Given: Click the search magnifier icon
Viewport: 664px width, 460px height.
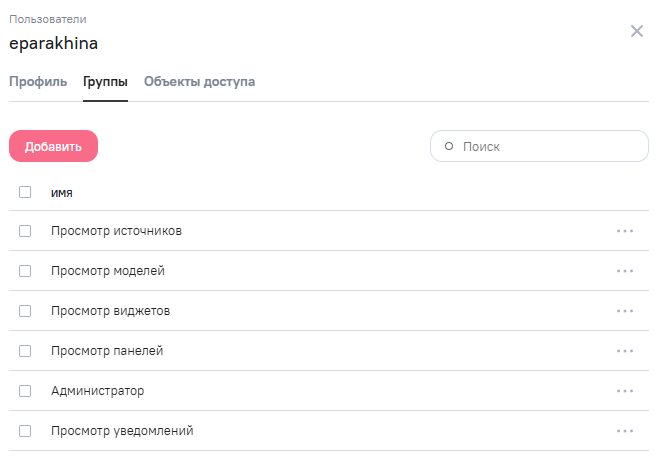Looking at the screenshot, I should point(449,146).
